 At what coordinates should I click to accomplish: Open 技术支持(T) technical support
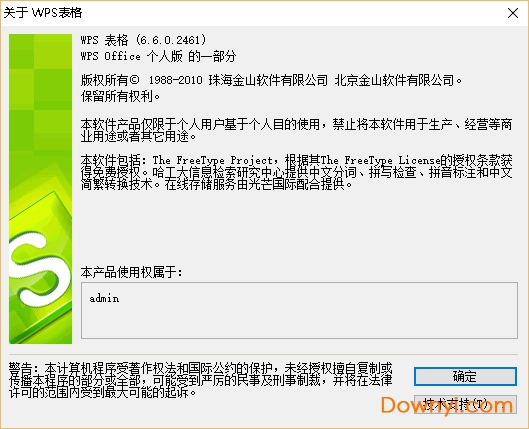465,404
